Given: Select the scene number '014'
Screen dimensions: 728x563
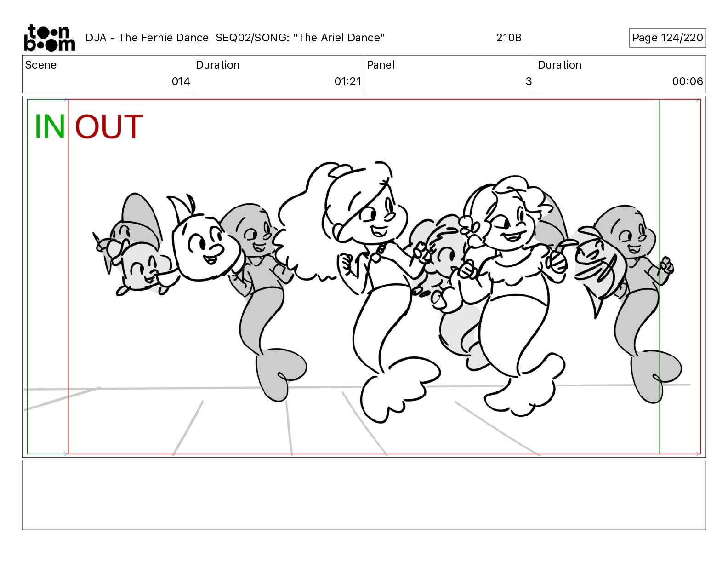Looking at the screenshot, I should point(181,81).
